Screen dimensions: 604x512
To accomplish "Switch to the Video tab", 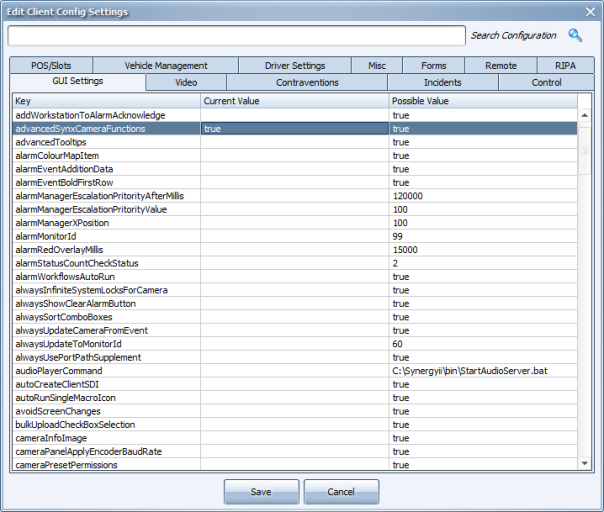I will pyautogui.click(x=186, y=82).
